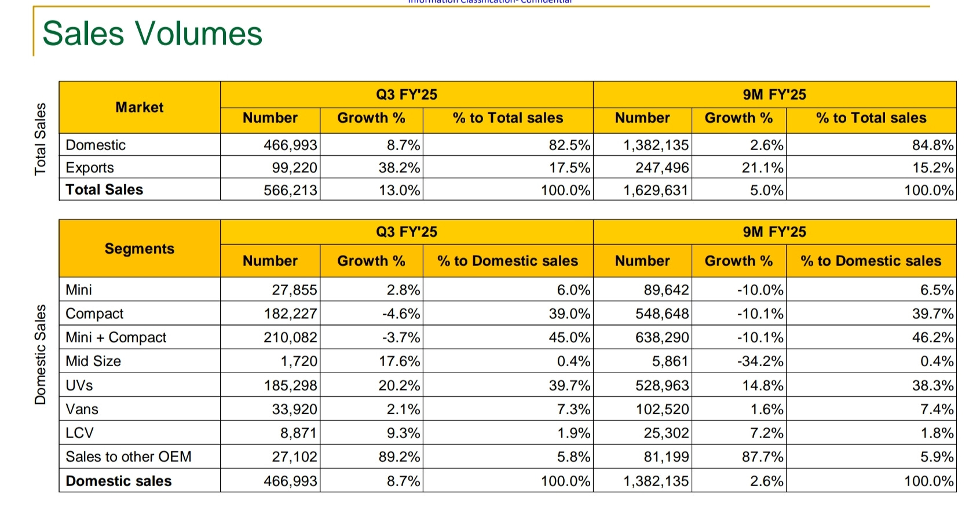Click the UVs 9M growth 14.8%
Viewport: 980px width, 511px height.
(x=763, y=385)
